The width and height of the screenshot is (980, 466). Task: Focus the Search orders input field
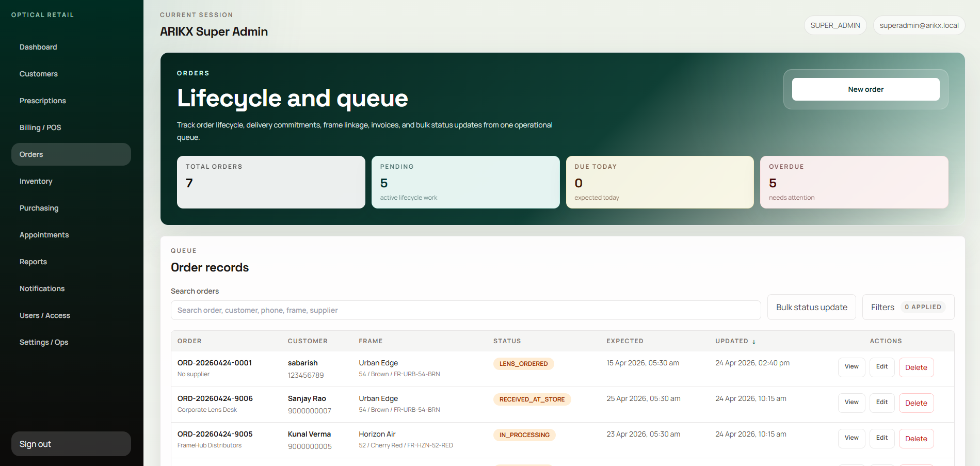(x=465, y=310)
